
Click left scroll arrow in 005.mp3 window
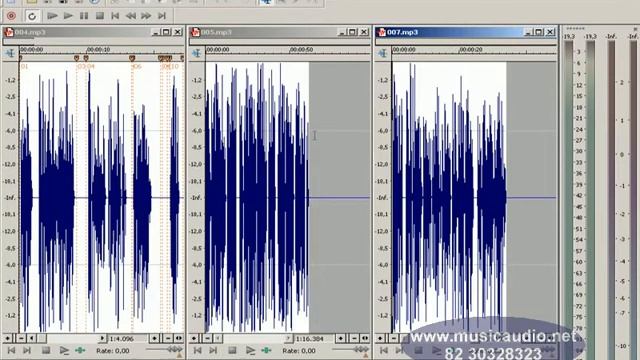point(218,338)
